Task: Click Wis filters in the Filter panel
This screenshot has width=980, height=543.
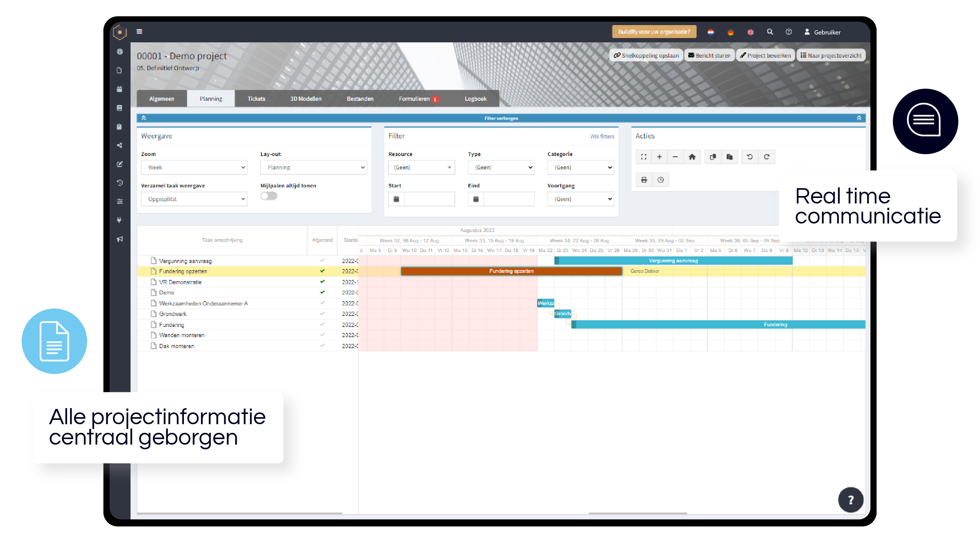Action: (x=602, y=136)
